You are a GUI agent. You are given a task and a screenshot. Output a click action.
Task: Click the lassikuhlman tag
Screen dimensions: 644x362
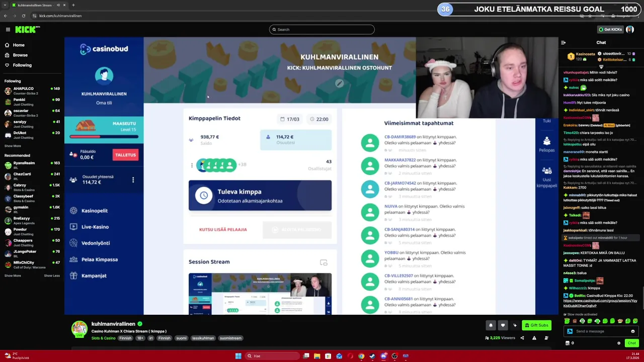coord(203,338)
